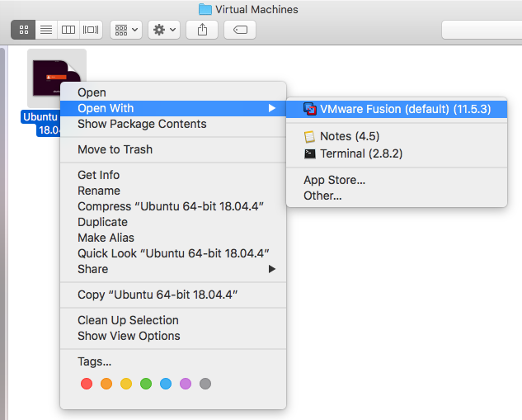Open with Terminal (2.8.2)
The image size is (522, 420).
tap(397, 153)
